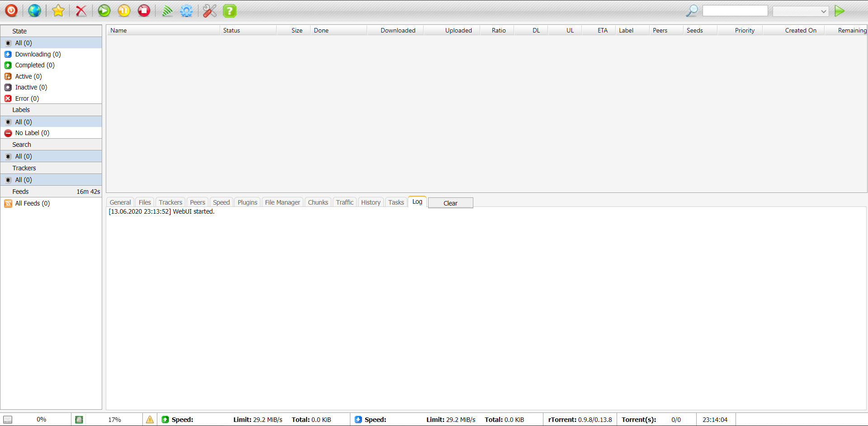This screenshot has width=868, height=426.
Task: Collapse the Labels section
Action: 21,109
